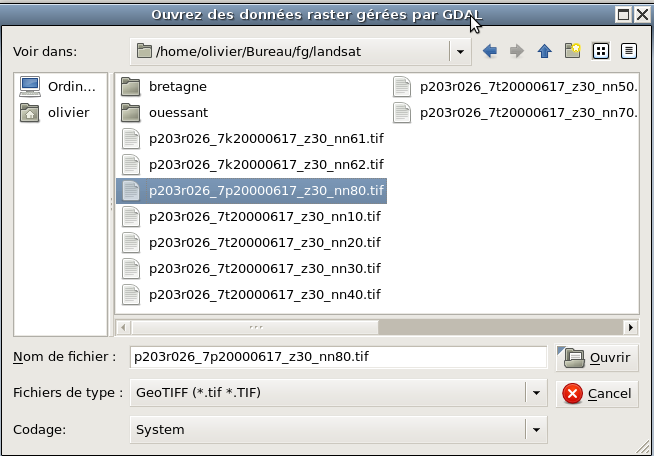Select the file ending in nn50
654x456 pixels.
(x=515, y=86)
